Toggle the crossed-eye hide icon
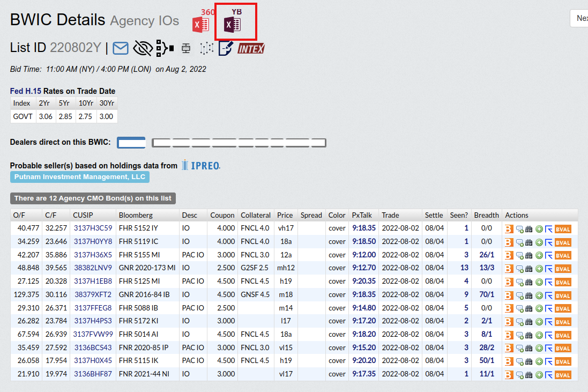This screenshot has width=588, height=392. (142, 48)
